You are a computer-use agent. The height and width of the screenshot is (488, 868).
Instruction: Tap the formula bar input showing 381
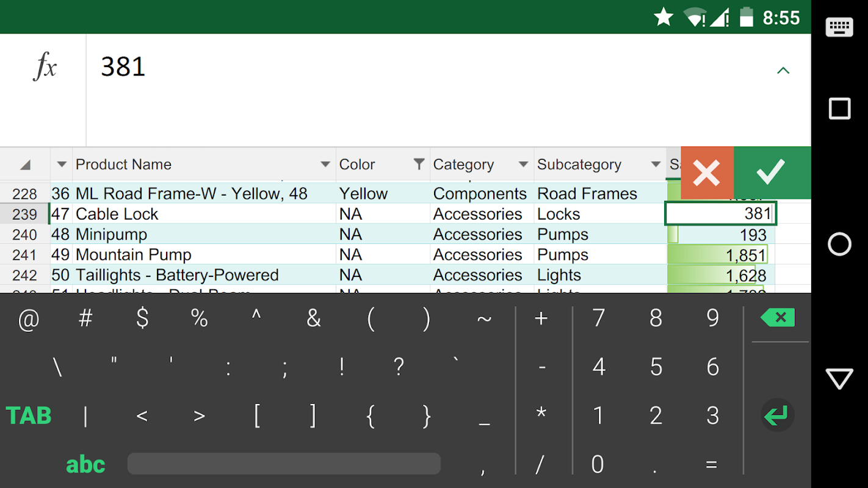click(427, 67)
